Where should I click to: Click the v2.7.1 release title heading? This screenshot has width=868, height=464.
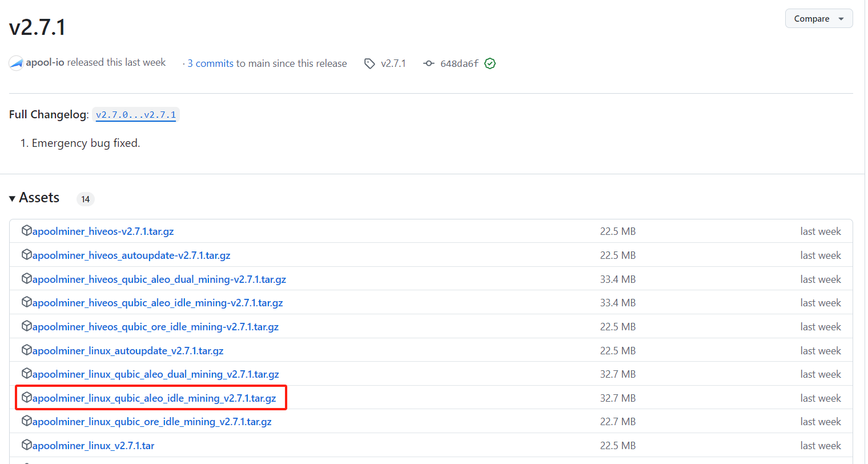tap(38, 27)
